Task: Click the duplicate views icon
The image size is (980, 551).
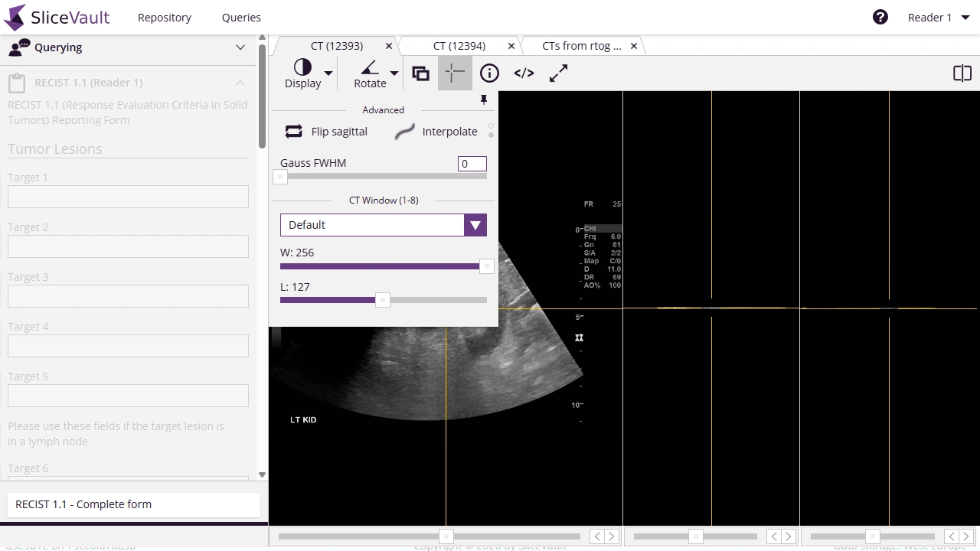Action: tap(420, 73)
